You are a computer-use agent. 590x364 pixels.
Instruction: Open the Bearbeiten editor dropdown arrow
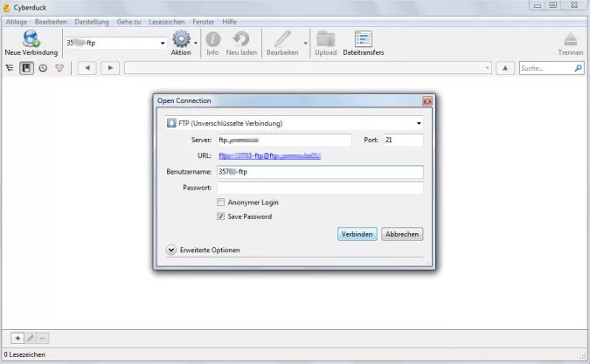tap(306, 43)
